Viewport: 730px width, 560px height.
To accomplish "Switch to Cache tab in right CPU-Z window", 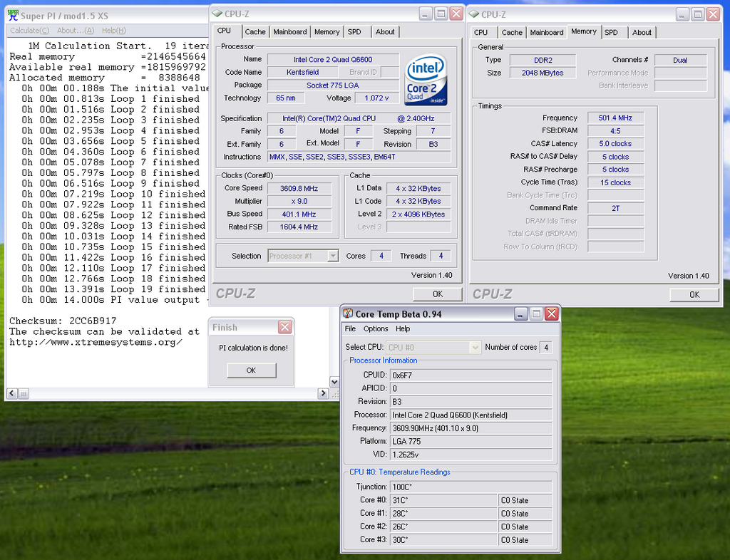I will coord(512,33).
